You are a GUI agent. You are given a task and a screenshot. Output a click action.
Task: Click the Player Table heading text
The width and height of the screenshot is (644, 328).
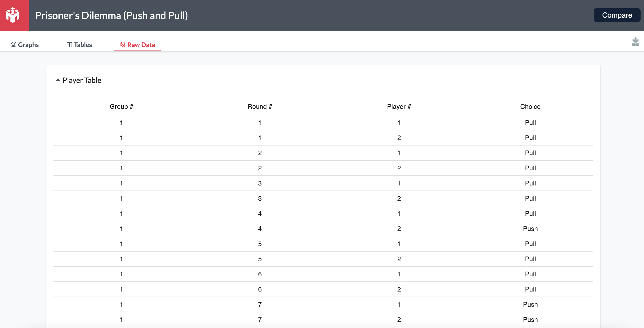click(x=82, y=80)
